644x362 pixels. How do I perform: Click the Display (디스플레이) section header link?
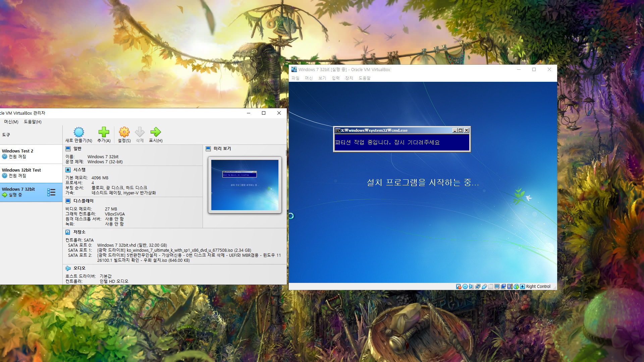pos(84,201)
